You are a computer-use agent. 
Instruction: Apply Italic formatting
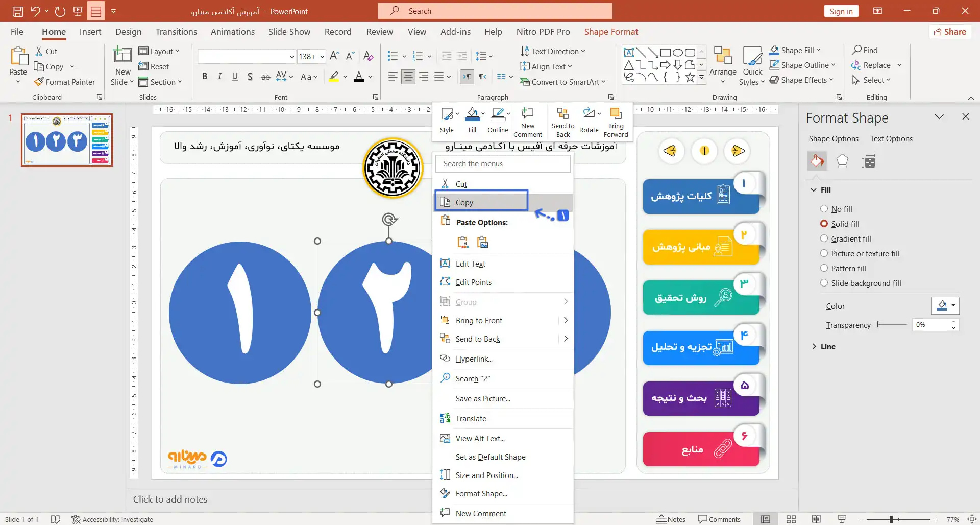(x=219, y=77)
